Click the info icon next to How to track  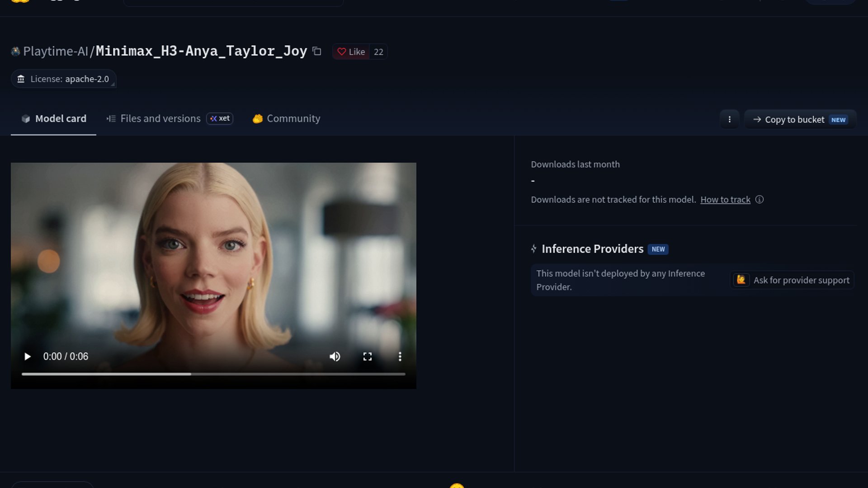click(x=759, y=200)
